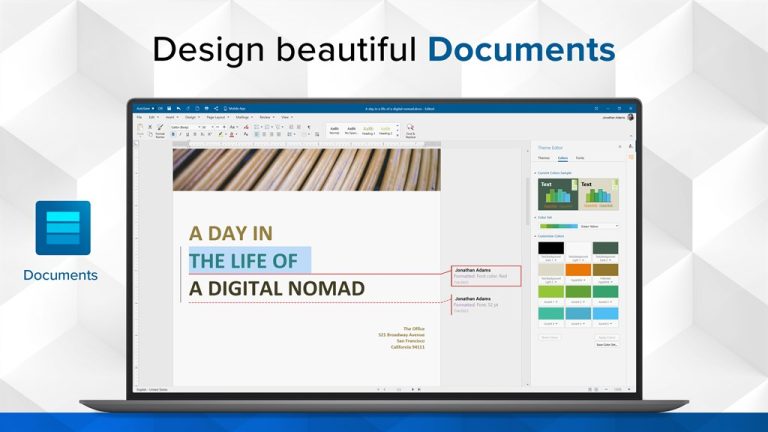
Task: Collapse the Current Colors Sample section
Action: 535,173
